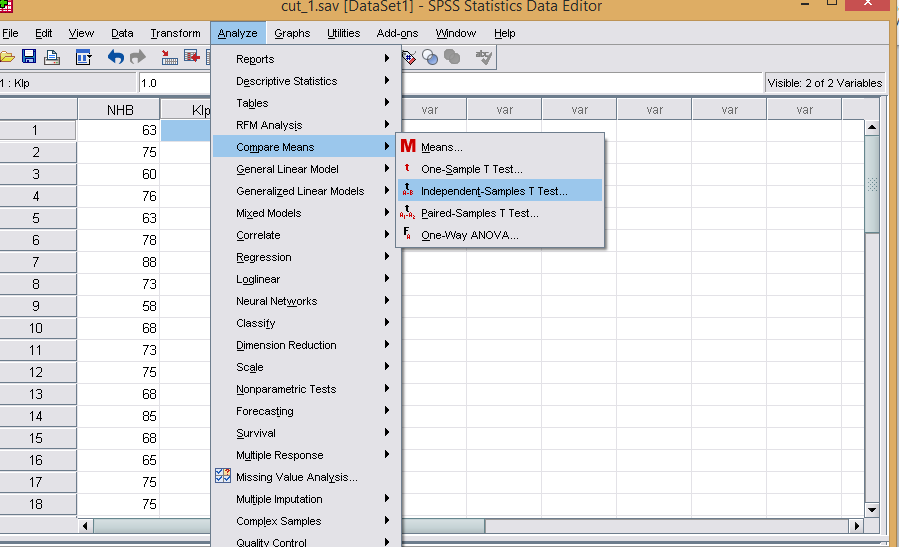Screen dimensions: 899x547
Task: Open the View menu
Action: [81, 33]
